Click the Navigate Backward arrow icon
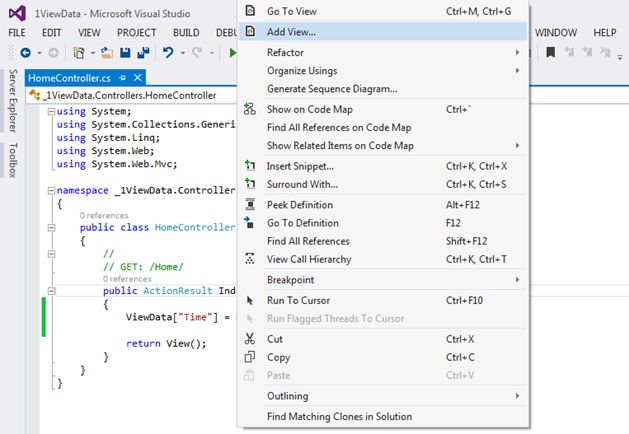The height and width of the screenshot is (434, 629). (x=24, y=52)
